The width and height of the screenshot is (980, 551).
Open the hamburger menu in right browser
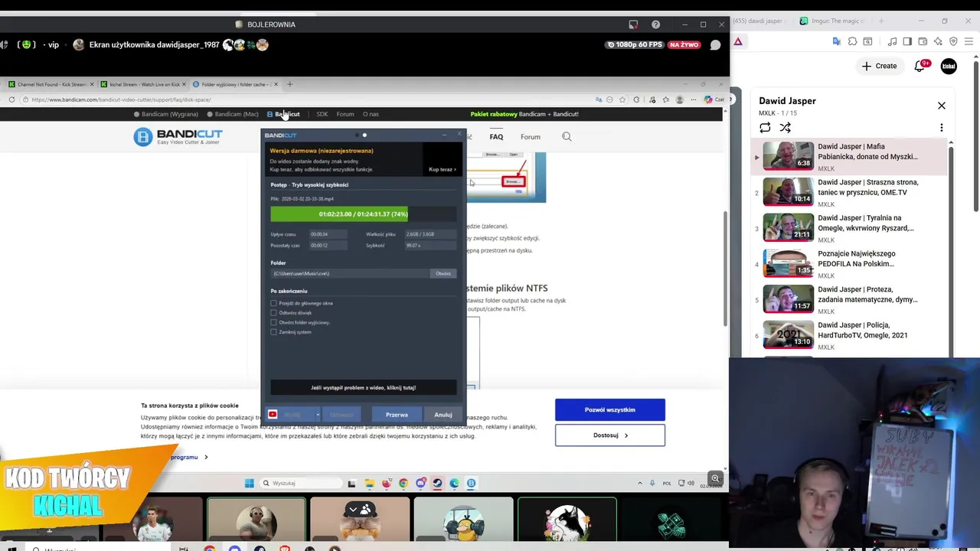coord(970,41)
